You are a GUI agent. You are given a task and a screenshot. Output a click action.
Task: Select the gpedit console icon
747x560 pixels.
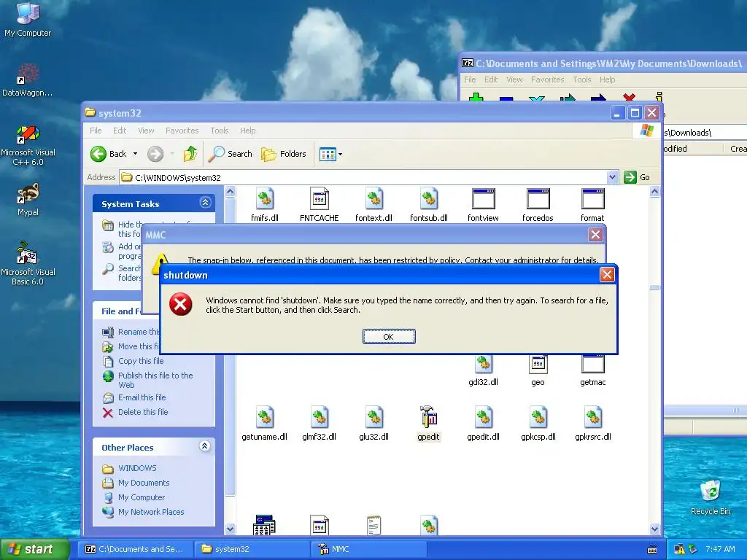pyautogui.click(x=428, y=418)
